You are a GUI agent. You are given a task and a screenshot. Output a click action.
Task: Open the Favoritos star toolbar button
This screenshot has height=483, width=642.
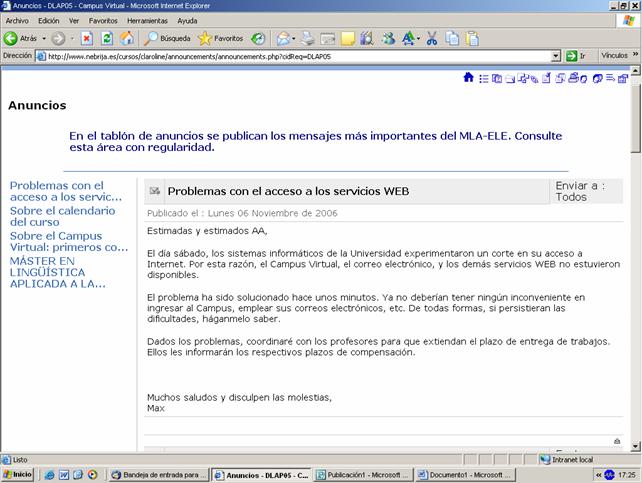(x=220, y=38)
